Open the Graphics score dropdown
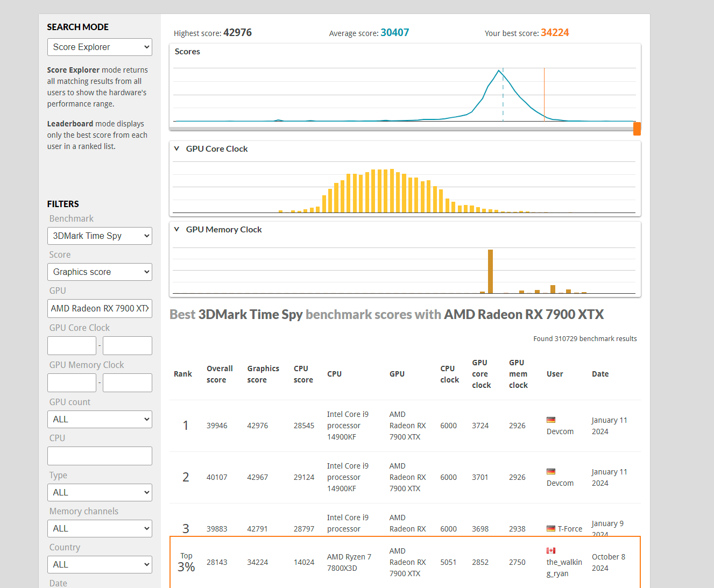 (100, 272)
